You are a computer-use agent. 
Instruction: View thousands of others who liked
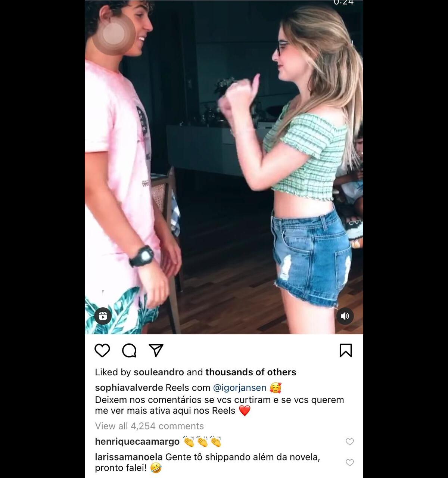point(251,372)
